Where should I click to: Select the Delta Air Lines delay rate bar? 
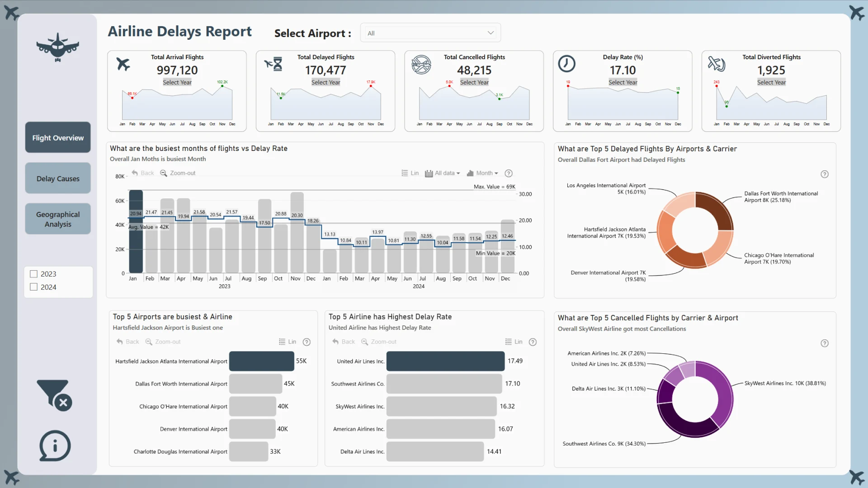tap(435, 451)
